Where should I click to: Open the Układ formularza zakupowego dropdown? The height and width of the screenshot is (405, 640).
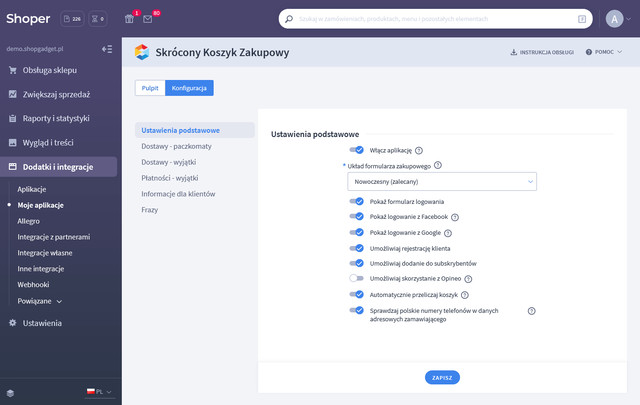[x=442, y=181]
